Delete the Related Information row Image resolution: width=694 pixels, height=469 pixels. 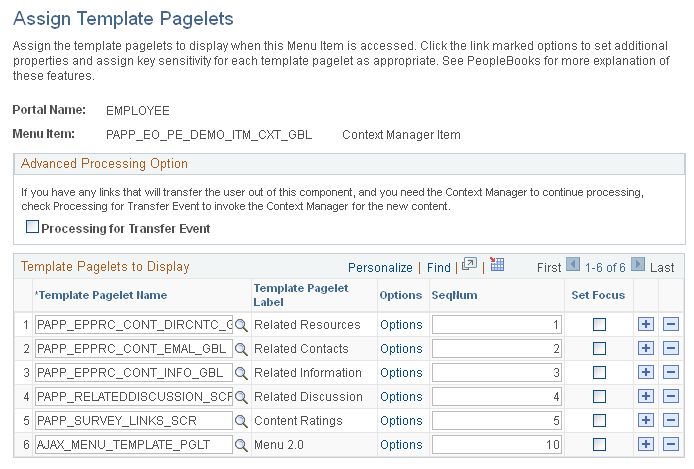[671, 372]
